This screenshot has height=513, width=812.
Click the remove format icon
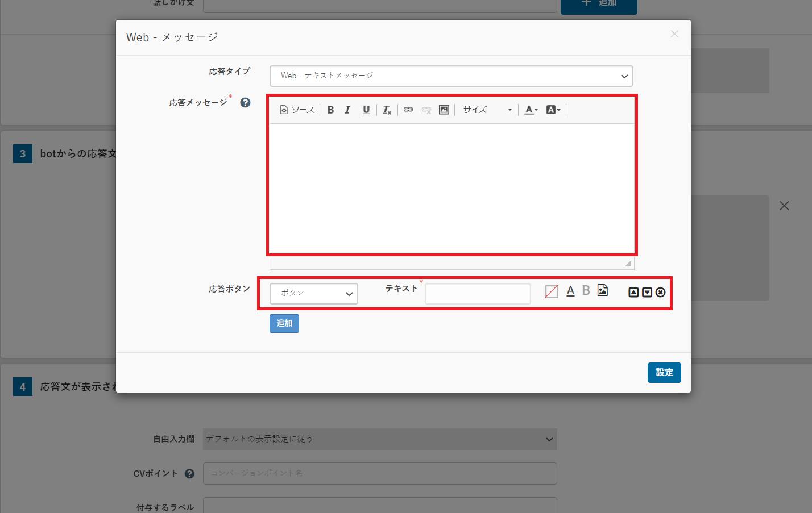click(x=387, y=110)
